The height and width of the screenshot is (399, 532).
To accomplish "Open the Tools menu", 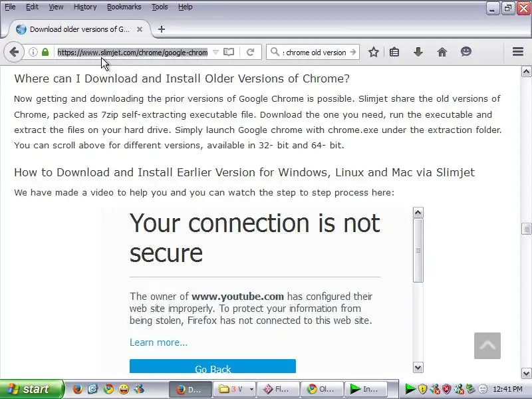I will 160,7.
